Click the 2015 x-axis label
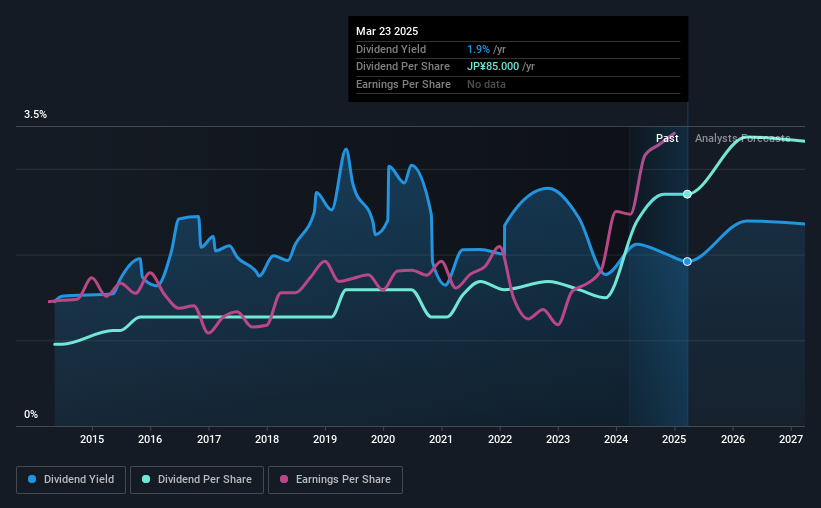821x508 pixels. pyautogui.click(x=92, y=439)
